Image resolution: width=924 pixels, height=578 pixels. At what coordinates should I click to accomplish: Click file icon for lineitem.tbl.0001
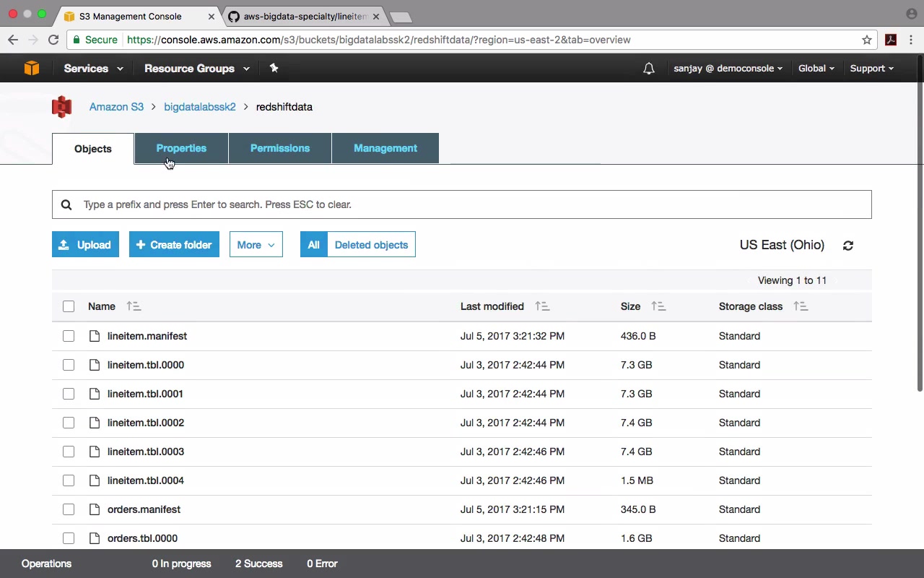(95, 394)
